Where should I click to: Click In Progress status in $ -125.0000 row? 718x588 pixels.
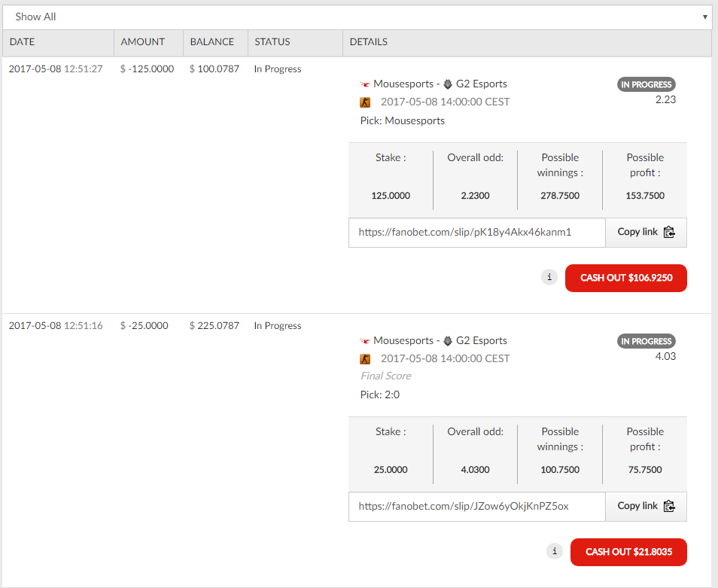278,69
